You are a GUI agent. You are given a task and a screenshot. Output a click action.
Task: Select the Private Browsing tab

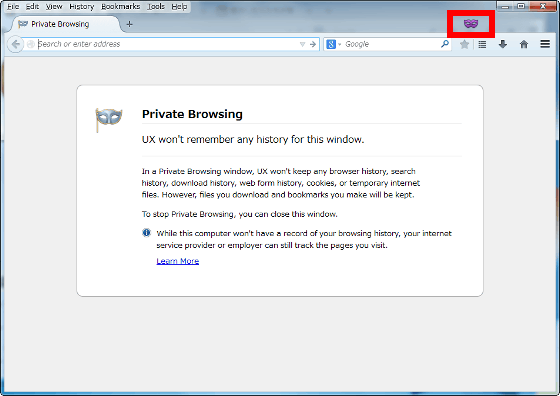[66, 24]
